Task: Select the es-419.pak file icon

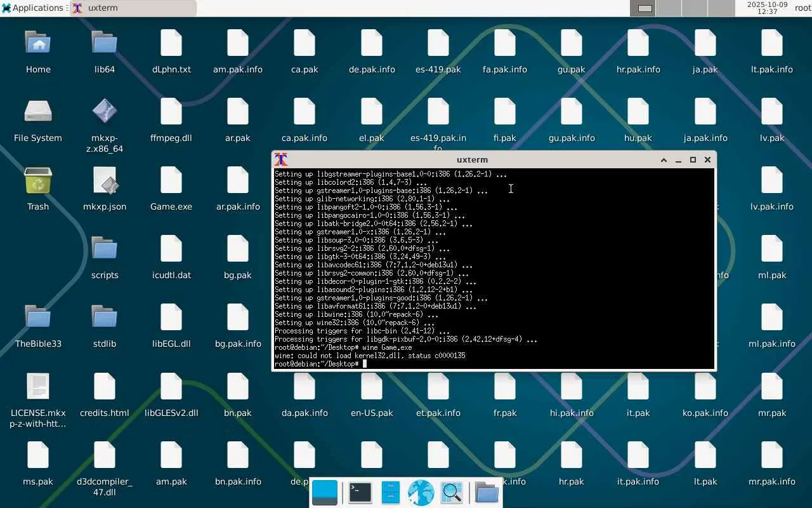Action: (438, 44)
